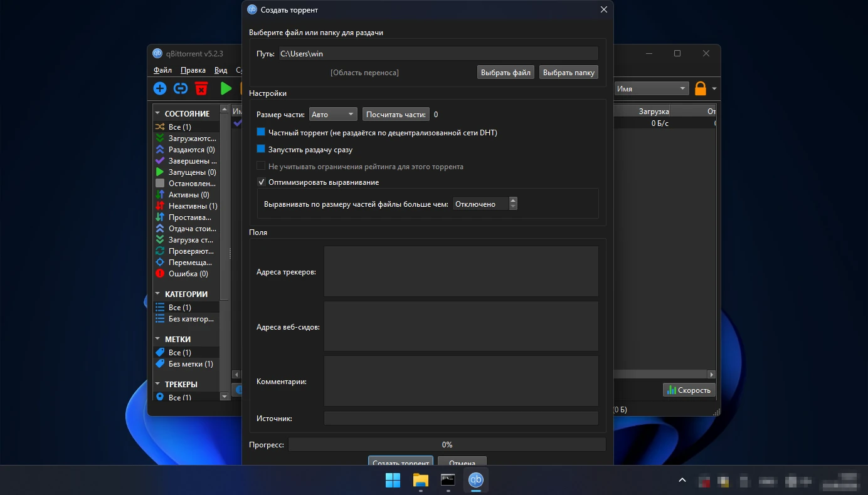Click the torrent list horizontal scrollbar right arrow
868x495 pixels.
click(711, 374)
